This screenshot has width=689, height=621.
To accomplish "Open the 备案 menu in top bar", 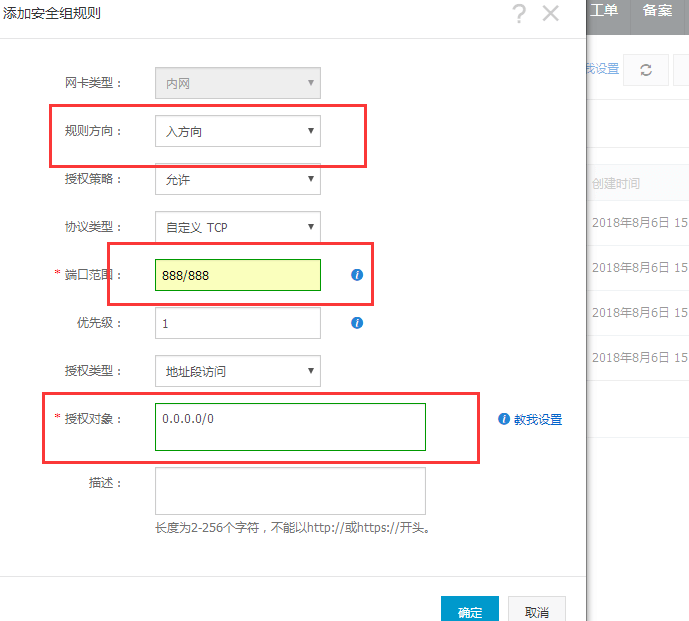I will click(x=657, y=11).
